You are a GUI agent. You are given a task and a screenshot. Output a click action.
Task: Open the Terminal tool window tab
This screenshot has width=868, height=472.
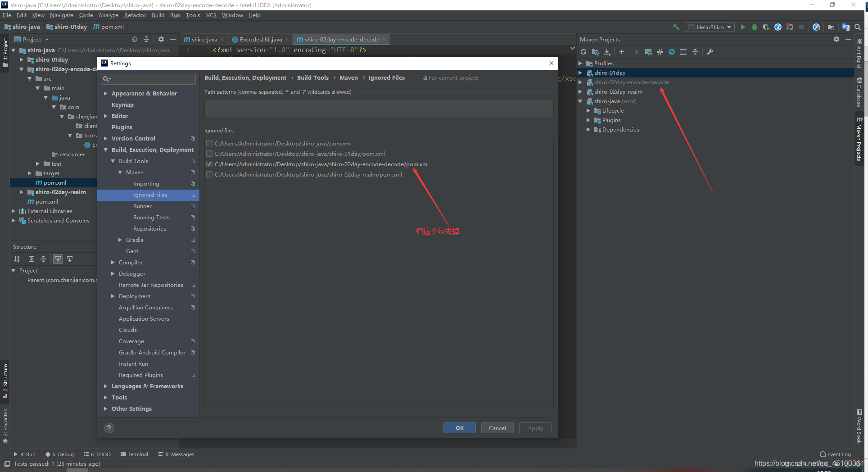click(134, 454)
